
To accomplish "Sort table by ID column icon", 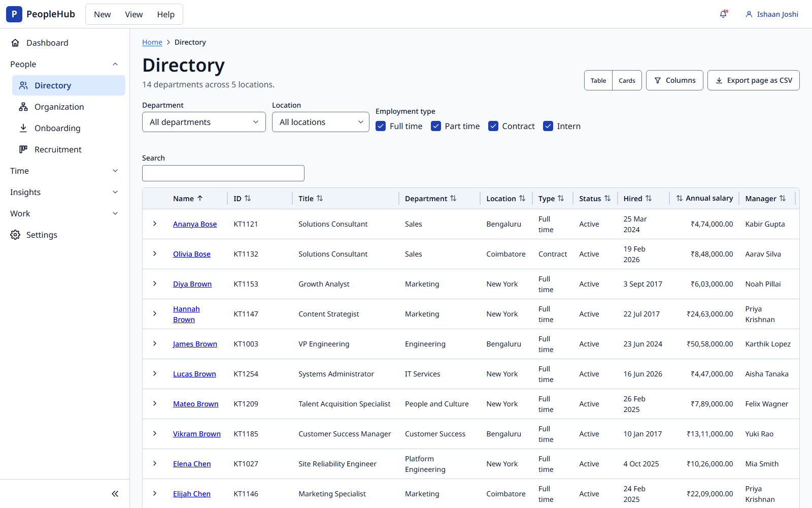I will (x=248, y=199).
